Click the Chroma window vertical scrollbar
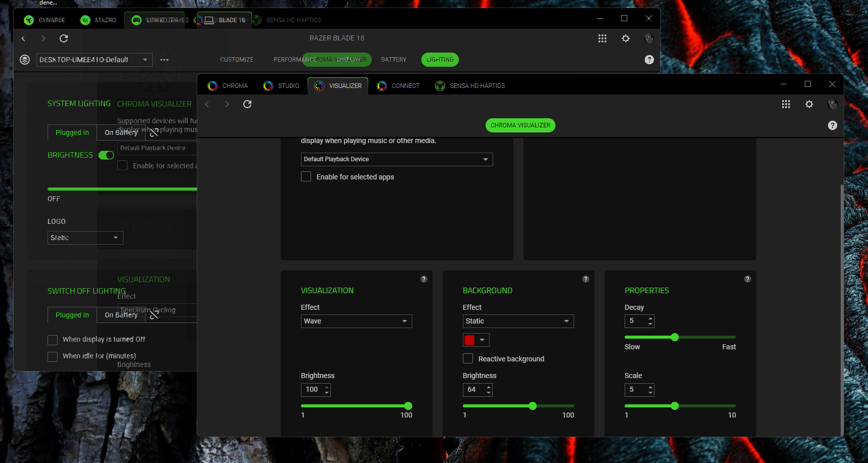This screenshot has height=463, width=868. 842,309
